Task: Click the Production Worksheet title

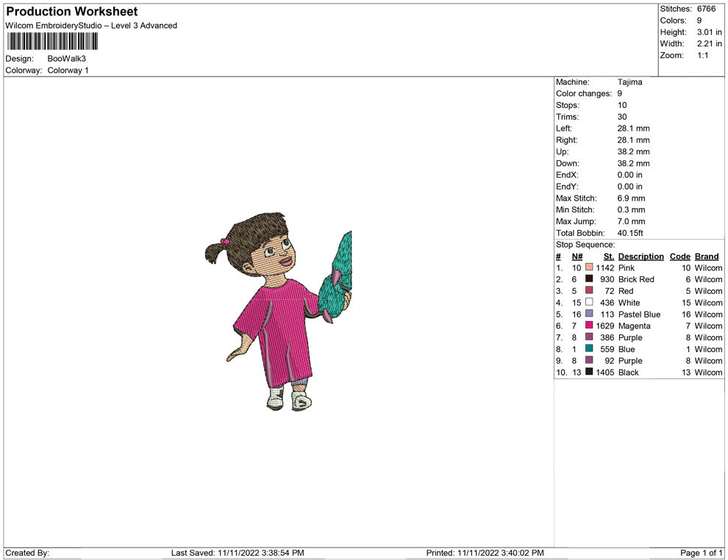Action: click(x=71, y=11)
